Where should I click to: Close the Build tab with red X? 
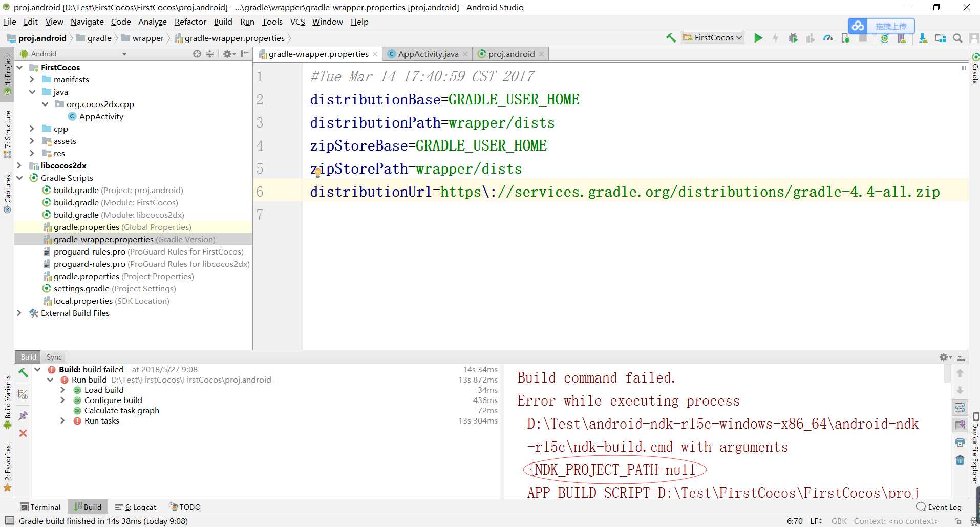(x=23, y=433)
